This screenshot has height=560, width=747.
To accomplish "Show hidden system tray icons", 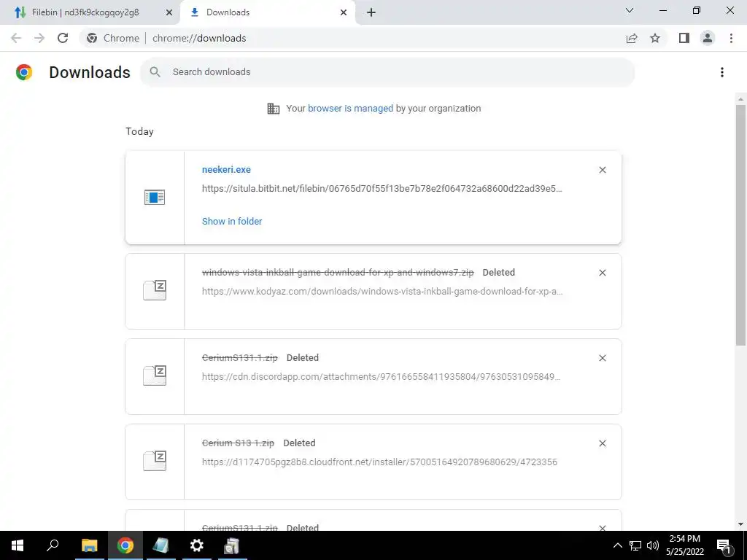I will tap(617, 545).
